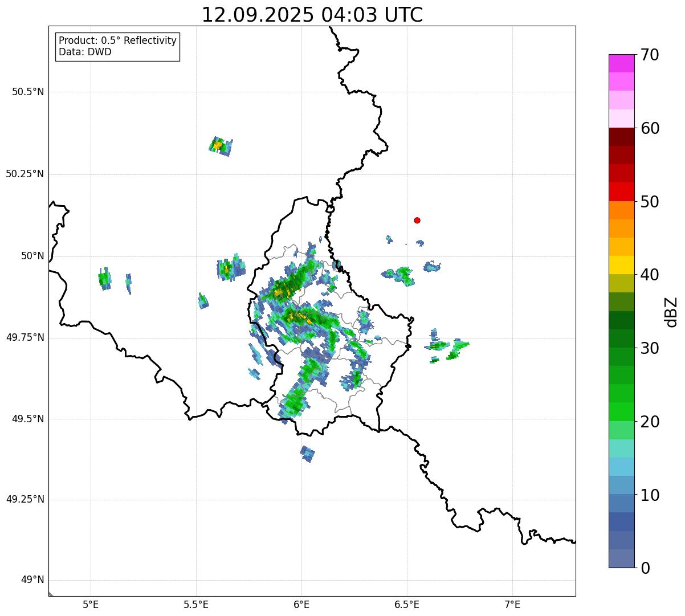Click the dark blue colorbar segment below 10
685x616 pixels.
(x=621, y=522)
